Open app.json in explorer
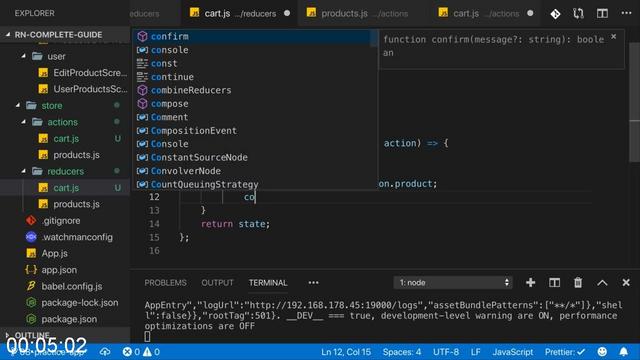 pos(65,270)
